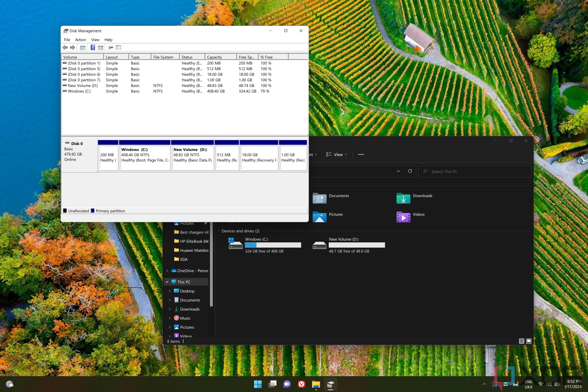Sort by the Capacity column header
Screen dimensions: 588x392
click(x=220, y=57)
